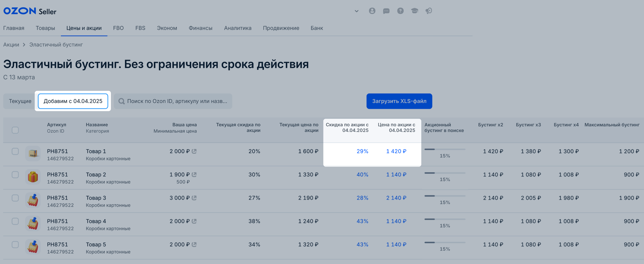Image resolution: width=644 pixels, height=264 pixels.
Task: Select the Товар 5 row checkbox
Action: (x=15, y=244)
